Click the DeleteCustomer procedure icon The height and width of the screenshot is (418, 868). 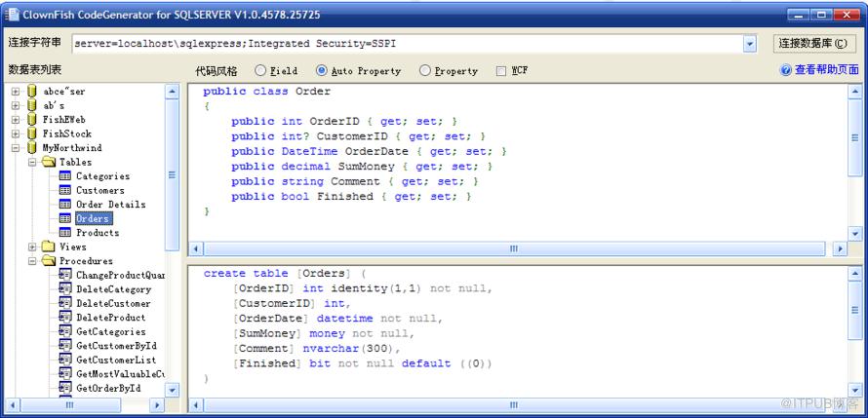pos(65,303)
